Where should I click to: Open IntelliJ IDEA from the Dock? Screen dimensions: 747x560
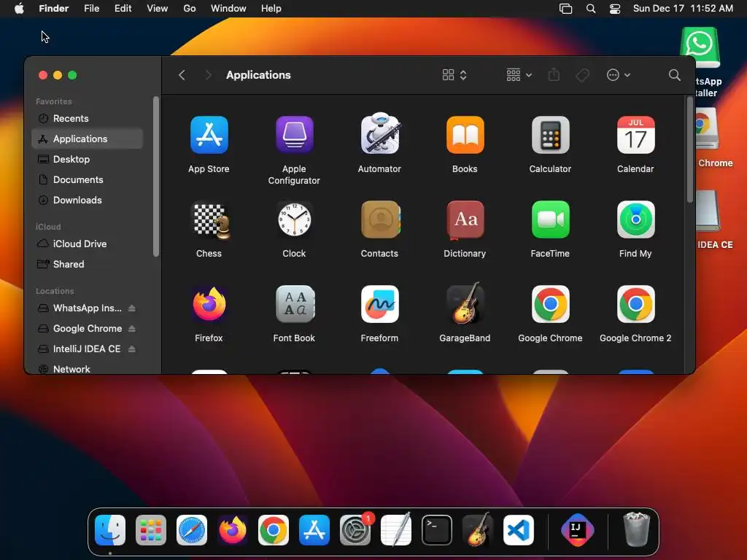tap(578, 530)
